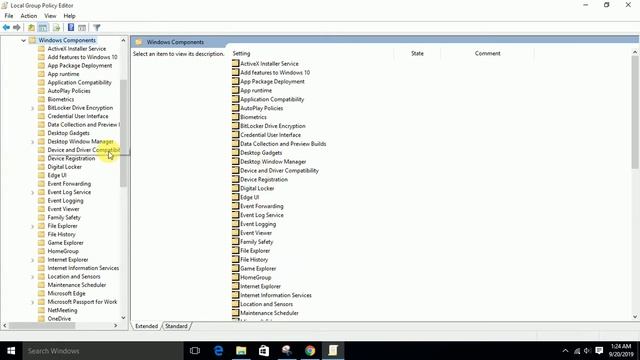Open the Windows Start button
Viewport: 640px width, 360px height.
[11, 351]
